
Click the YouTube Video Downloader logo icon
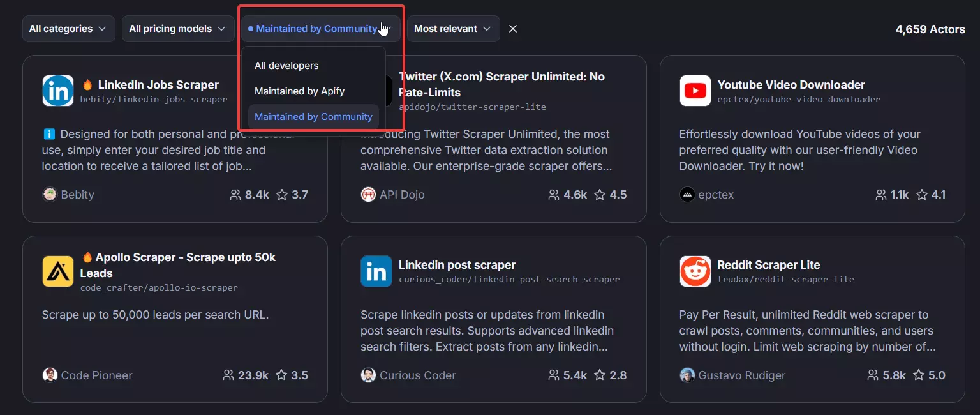click(x=695, y=91)
